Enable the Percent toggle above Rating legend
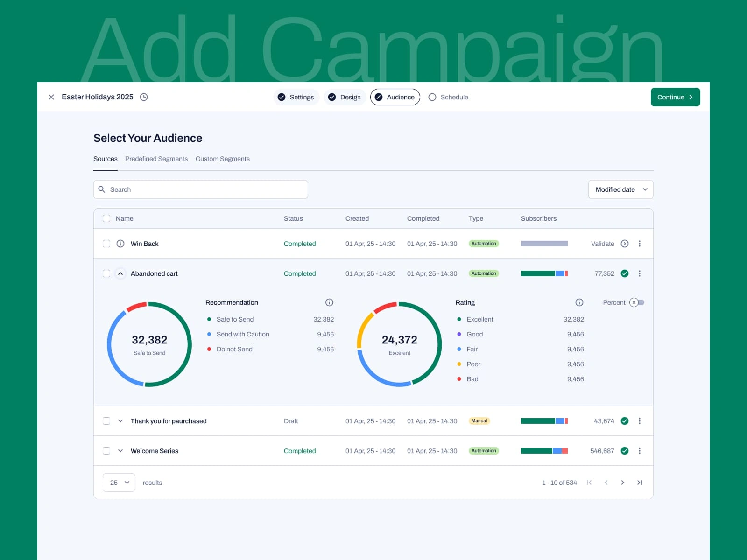The height and width of the screenshot is (560, 747). [x=637, y=302]
